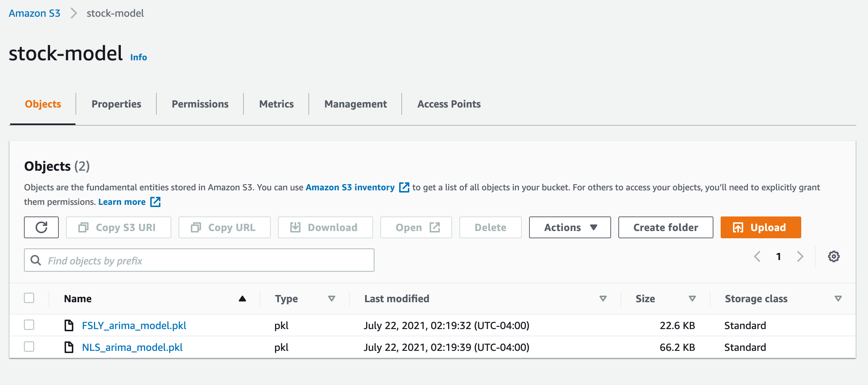Go to next page of objects
The height and width of the screenshot is (385, 868).
coord(800,256)
